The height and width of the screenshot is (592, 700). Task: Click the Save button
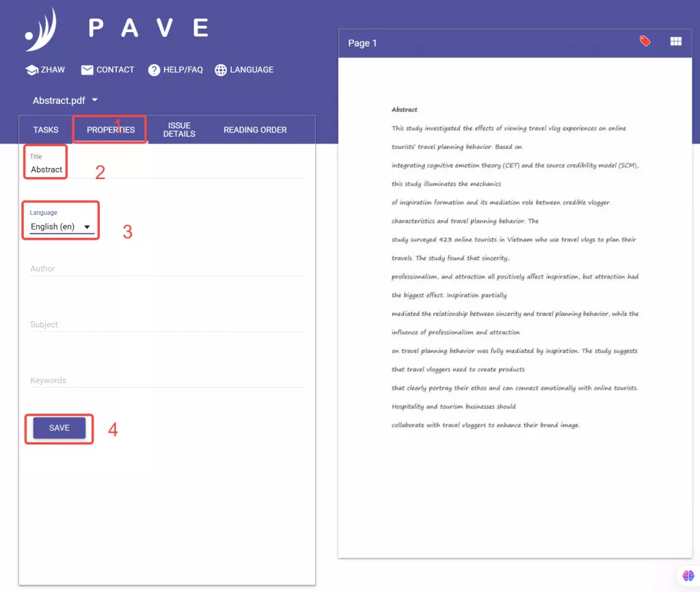59,428
